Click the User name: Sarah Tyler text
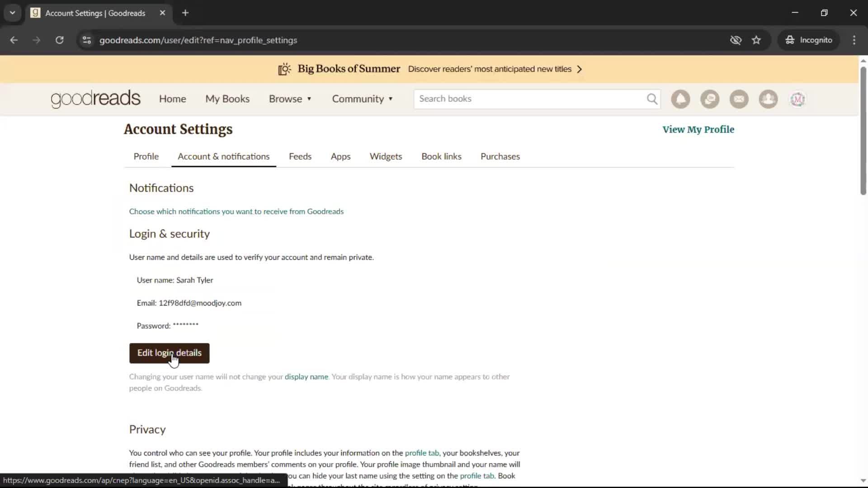This screenshot has height=488, width=868. pyautogui.click(x=175, y=280)
